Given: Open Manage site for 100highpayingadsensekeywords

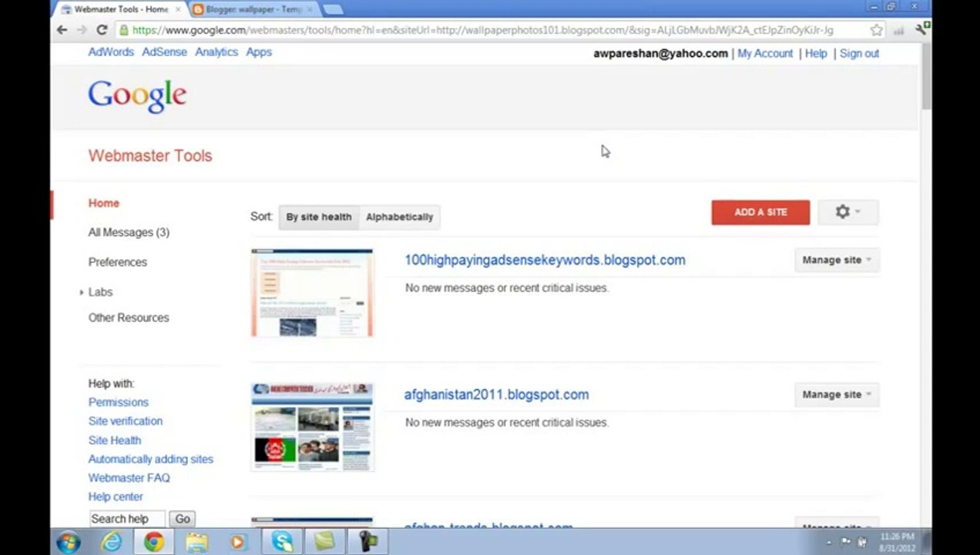Looking at the screenshot, I should click(x=837, y=260).
